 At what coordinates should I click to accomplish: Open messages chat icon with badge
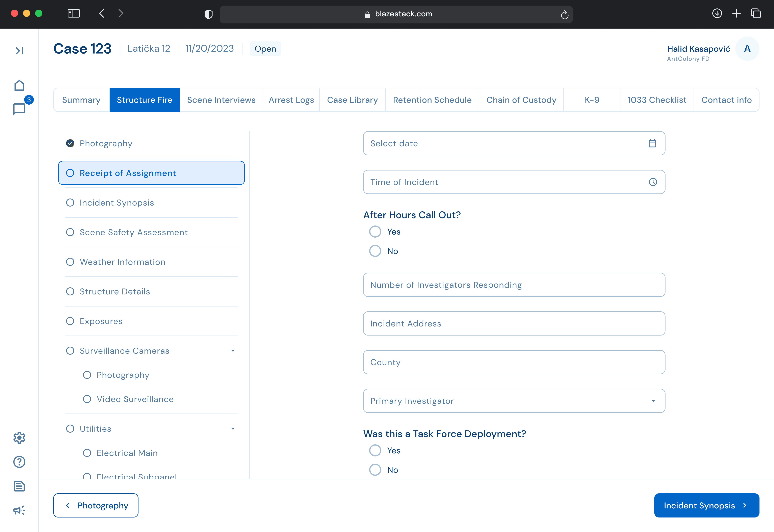click(x=19, y=109)
